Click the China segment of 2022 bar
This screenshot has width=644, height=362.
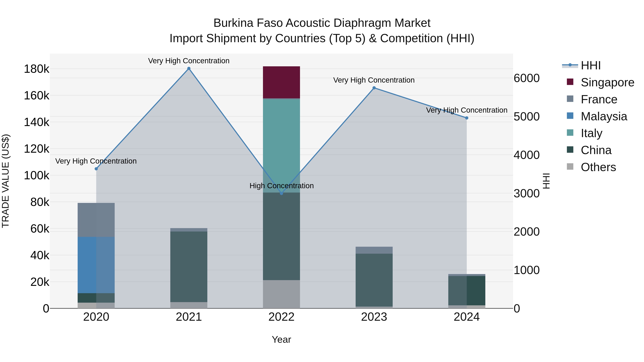pos(282,236)
